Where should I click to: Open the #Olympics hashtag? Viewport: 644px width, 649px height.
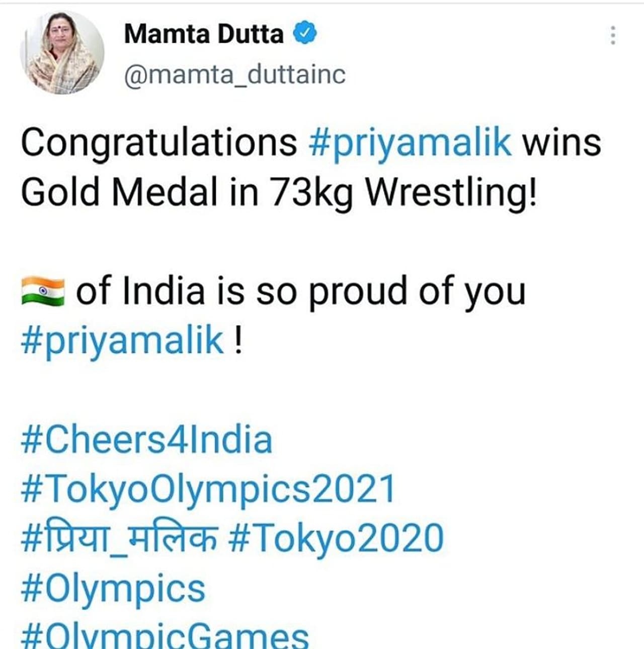(x=113, y=588)
